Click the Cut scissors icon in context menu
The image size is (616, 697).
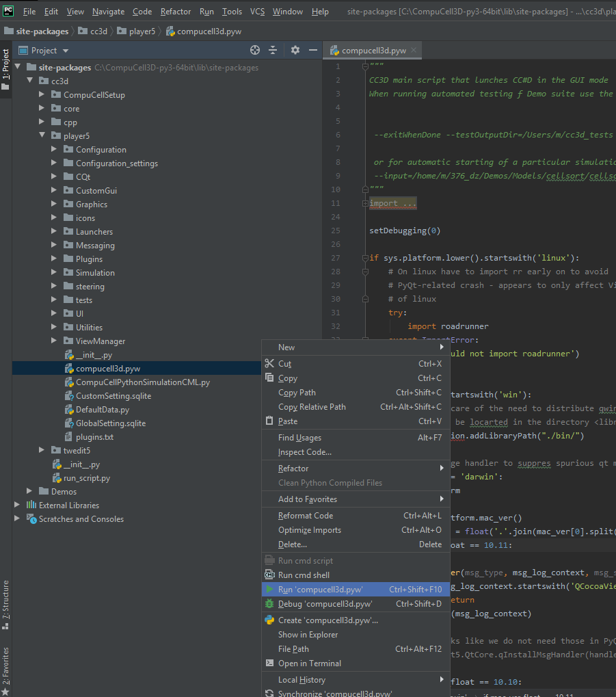click(x=269, y=364)
